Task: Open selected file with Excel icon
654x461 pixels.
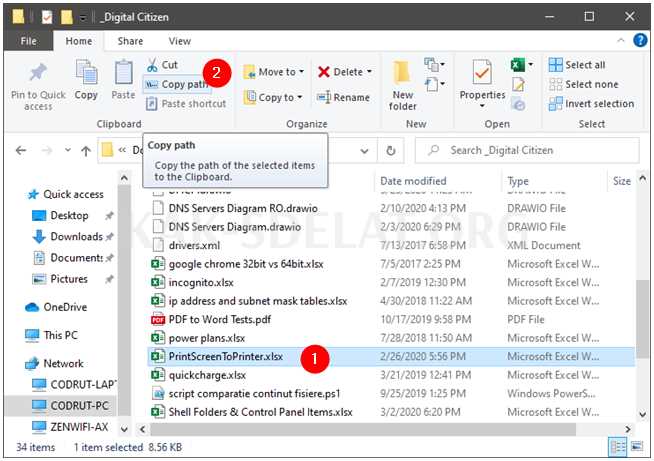Action: [518, 65]
